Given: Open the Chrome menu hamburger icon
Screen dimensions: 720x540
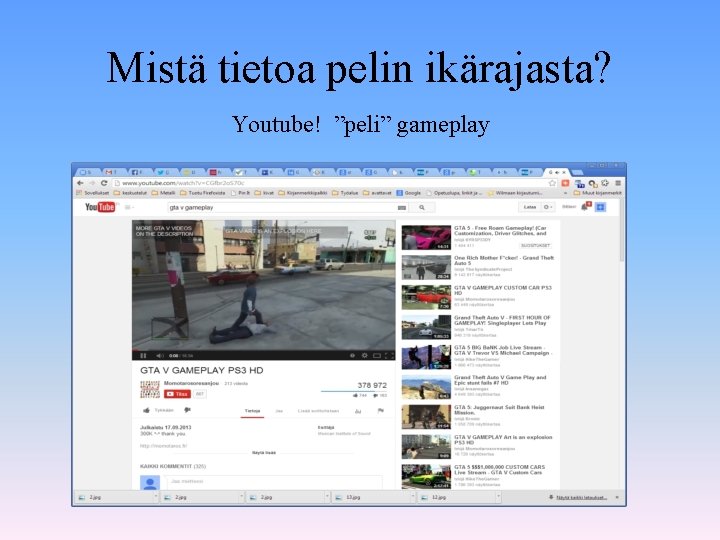Looking at the screenshot, I should [x=618, y=183].
